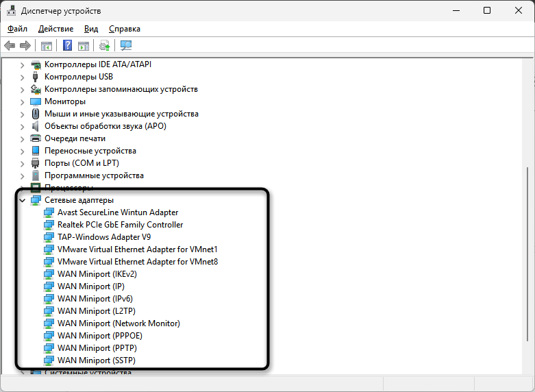Expand the Порты (COM и LPT) node
Image resolution: width=535 pixels, height=392 pixels.
click(22, 164)
